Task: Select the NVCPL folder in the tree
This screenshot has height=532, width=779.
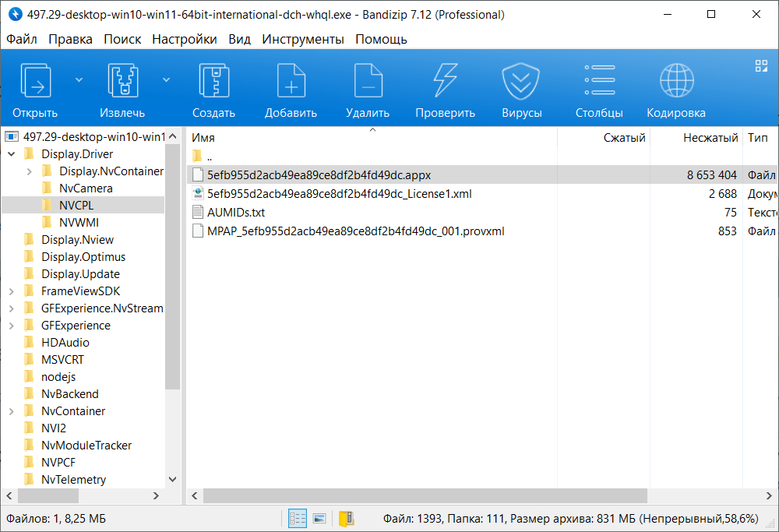Action: [76, 205]
